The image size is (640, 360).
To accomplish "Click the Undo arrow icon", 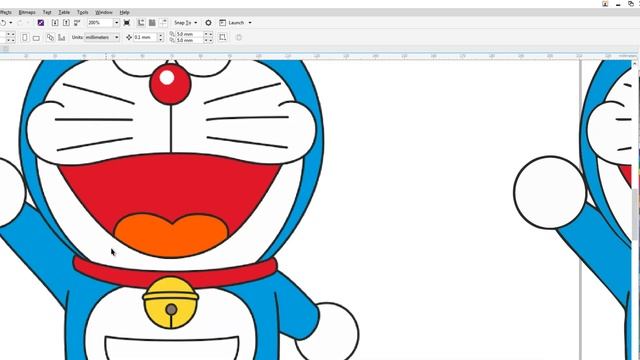I will [3, 23].
